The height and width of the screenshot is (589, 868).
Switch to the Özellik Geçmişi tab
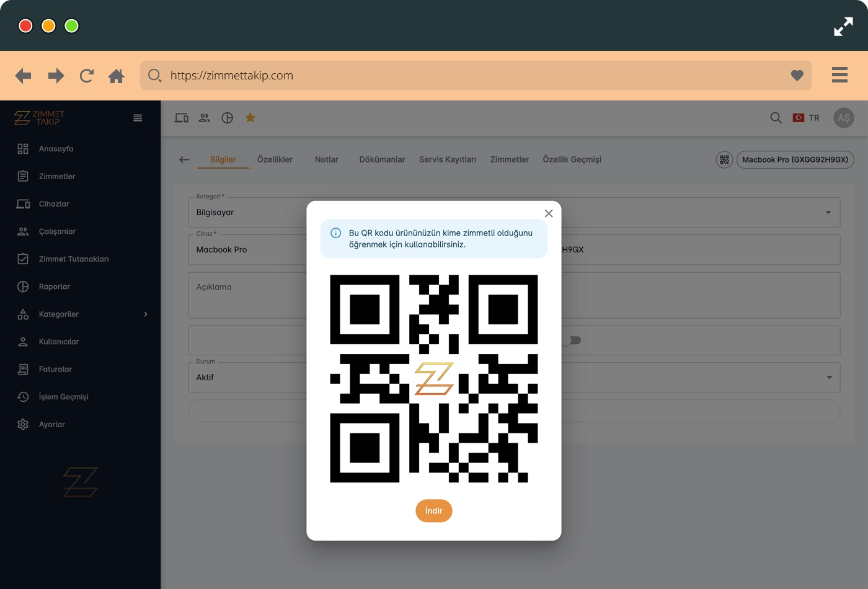[572, 159]
